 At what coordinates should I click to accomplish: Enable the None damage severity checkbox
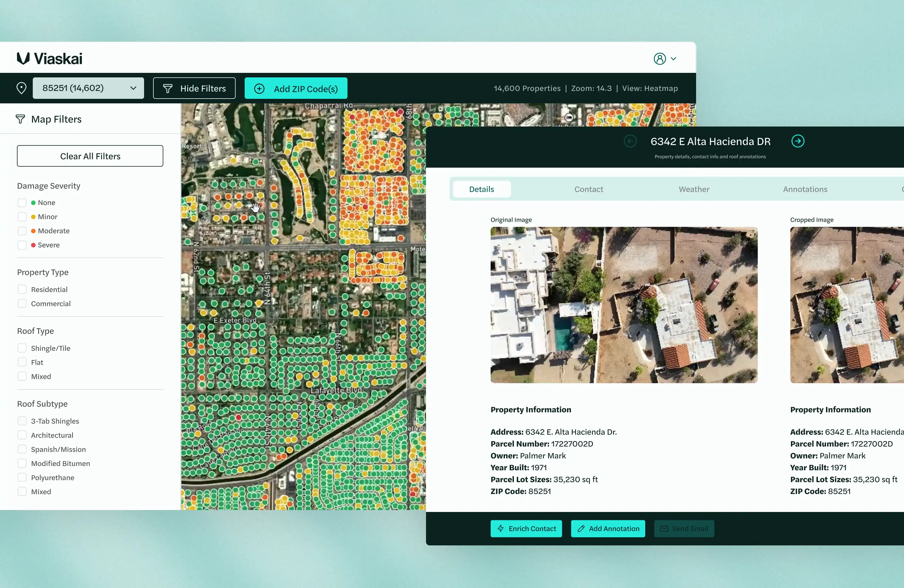22,203
